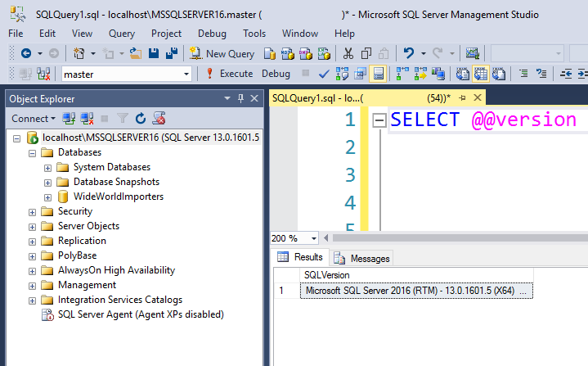Collapse the Databases folder
588x366 pixels.
point(32,153)
